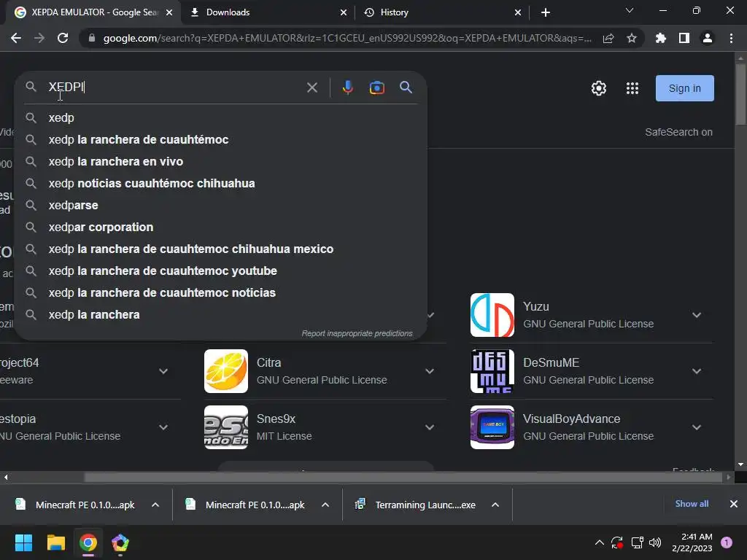The width and height of the screenshot is (747, 560).
Task: Click the Citra orange logo thumbnail
Action: click(226, 371)
